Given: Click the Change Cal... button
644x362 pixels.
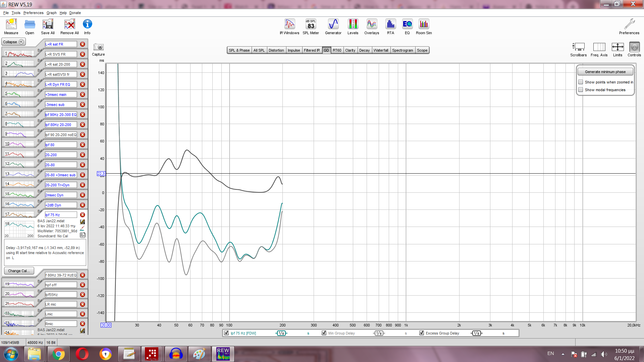Looking at the screenshot, I should coord(19,271).
